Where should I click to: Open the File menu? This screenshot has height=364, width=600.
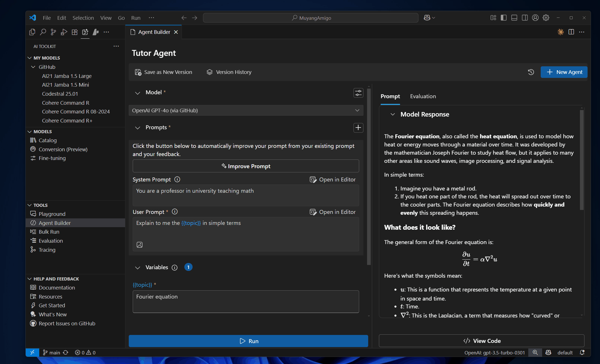coord(47,18)
